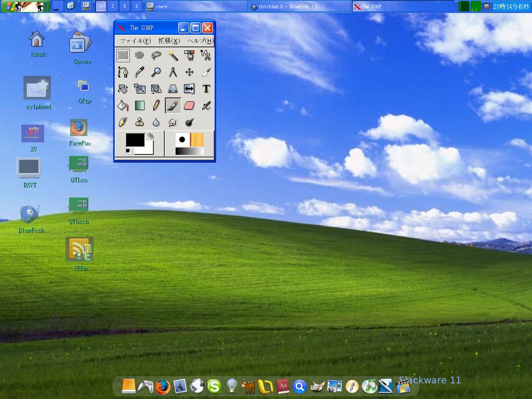Pick the Intelligent Scissors tool
The width and height of the screenshot is (532, 399).
[206, 55]
